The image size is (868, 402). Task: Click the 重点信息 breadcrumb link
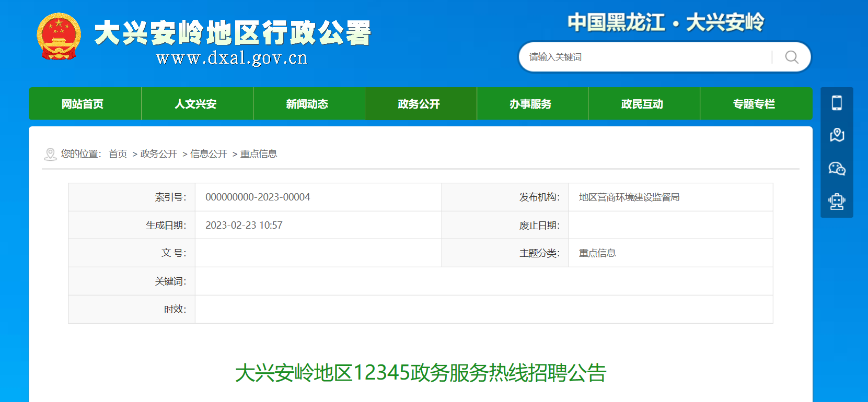click(x=259, y=154)
